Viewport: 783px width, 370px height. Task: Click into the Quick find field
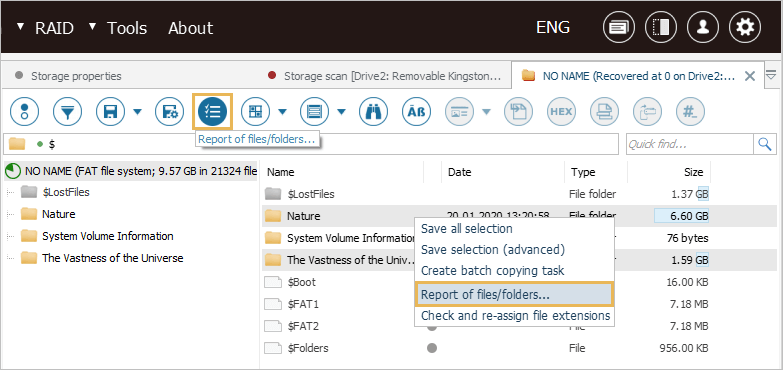(x=690, y=144)
